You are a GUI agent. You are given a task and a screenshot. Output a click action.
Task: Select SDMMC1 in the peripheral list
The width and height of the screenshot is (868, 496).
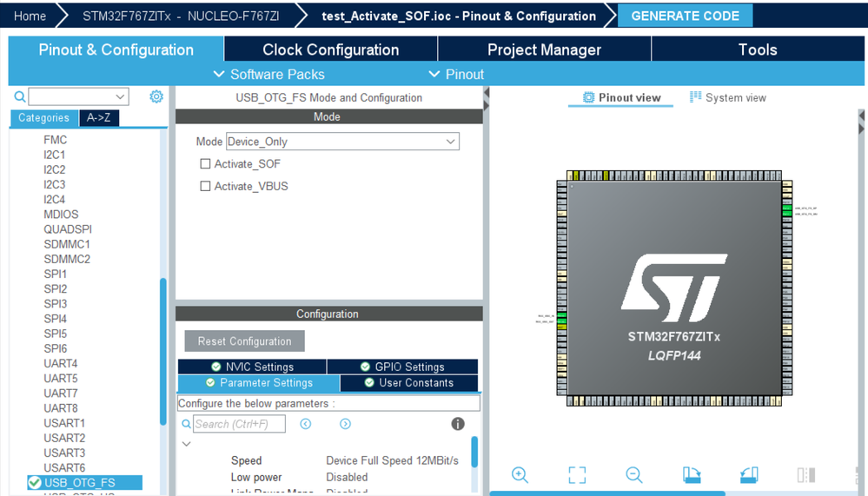67,244
